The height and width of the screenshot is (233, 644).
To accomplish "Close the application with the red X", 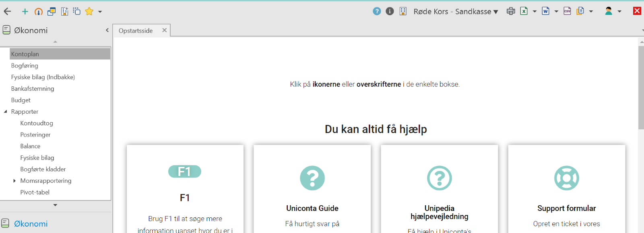I will point(637,11).
